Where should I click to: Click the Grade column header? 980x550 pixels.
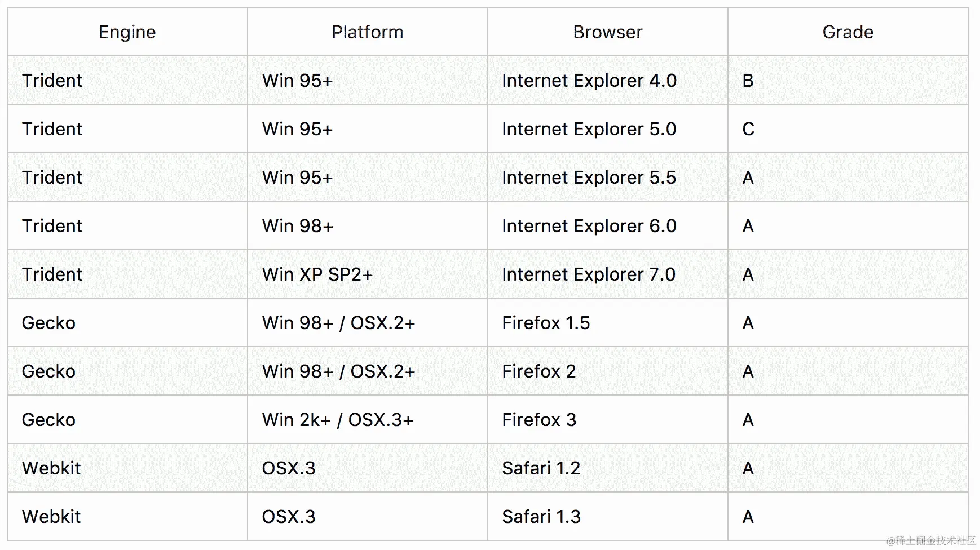(x=847, y=32)
